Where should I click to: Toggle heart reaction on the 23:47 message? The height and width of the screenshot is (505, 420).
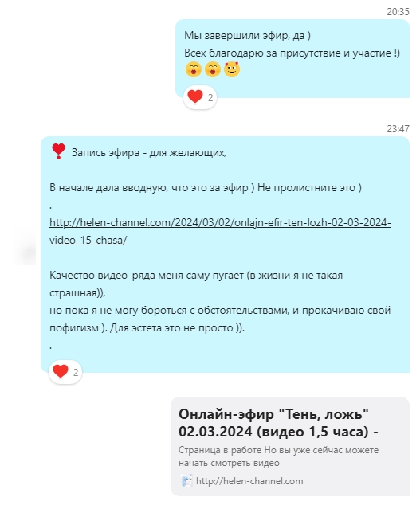point(61,371)
